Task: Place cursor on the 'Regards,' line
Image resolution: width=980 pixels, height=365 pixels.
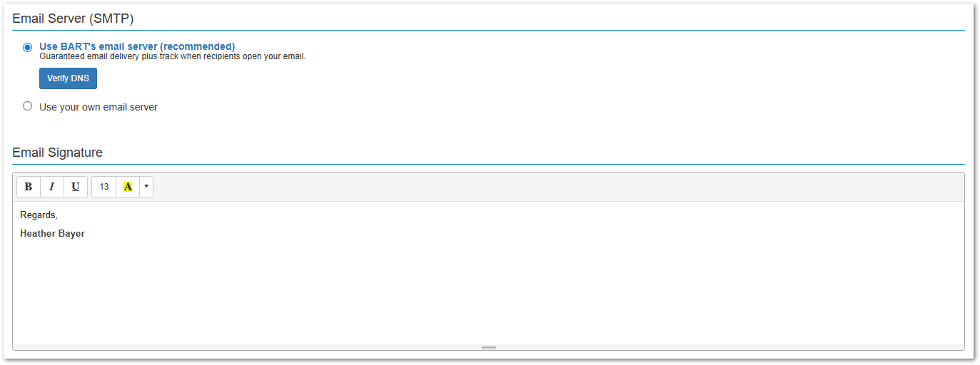Action: [x=39, y=215]
